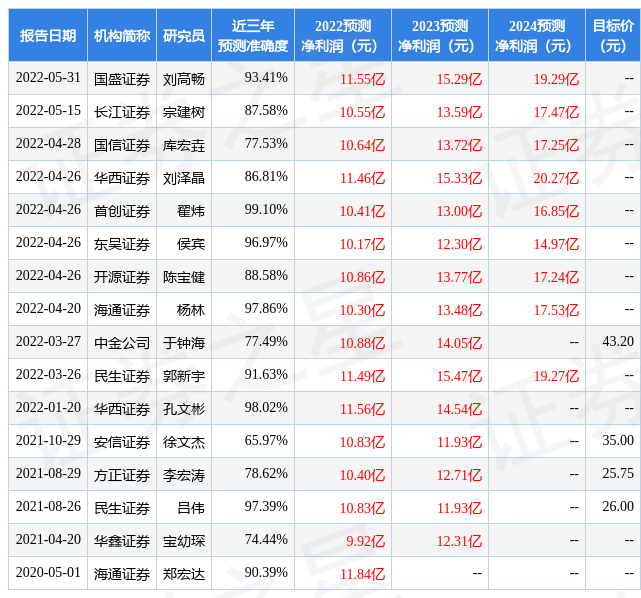The height and width of the screenshot is (598, 641).
Task: Click researcher name 宝幼琛
Action: [x=184, y=541]
